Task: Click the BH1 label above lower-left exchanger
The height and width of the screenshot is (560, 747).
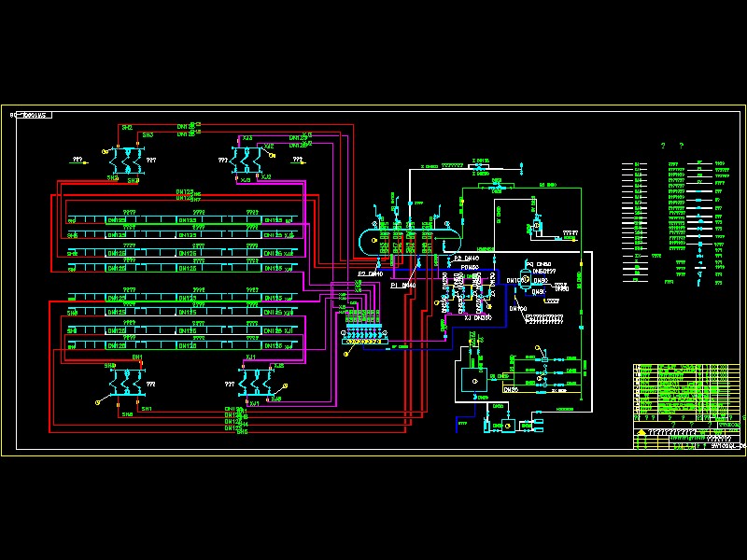Action: pyautogui.click(x=137, y=357)
